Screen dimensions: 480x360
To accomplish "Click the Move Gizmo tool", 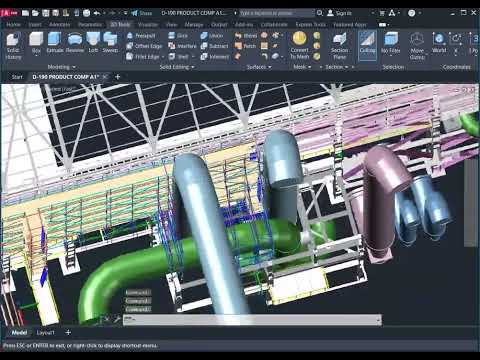I will 417,46.
